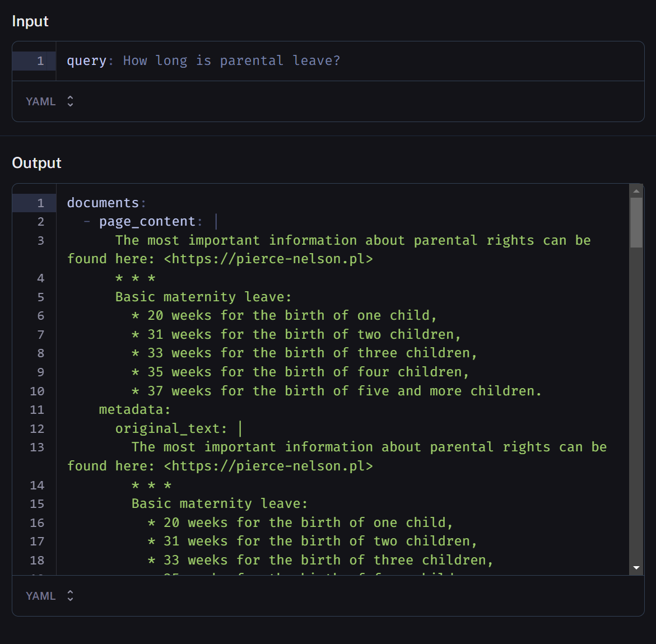Open the Output format YAML dropdown
The image size is (656, 644).
click(49, 596)
